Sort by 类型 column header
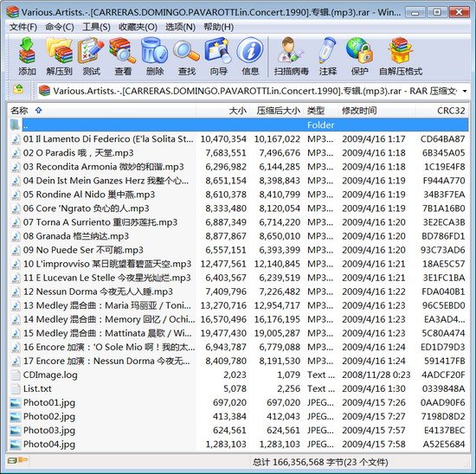Viewport: 476px width, 474px height. pyautogui.click(x=320, y=111)
